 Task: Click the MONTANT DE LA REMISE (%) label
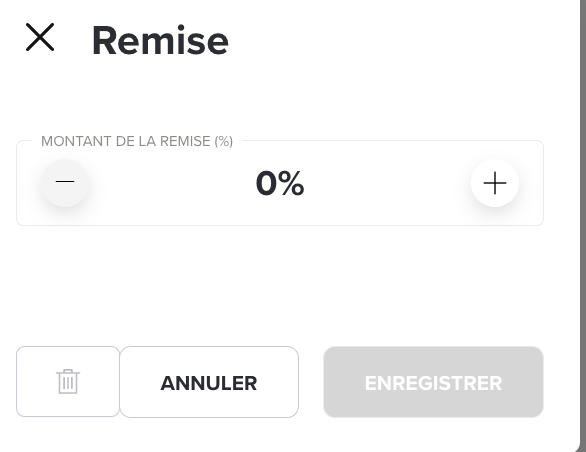click(x=137, y=141)
